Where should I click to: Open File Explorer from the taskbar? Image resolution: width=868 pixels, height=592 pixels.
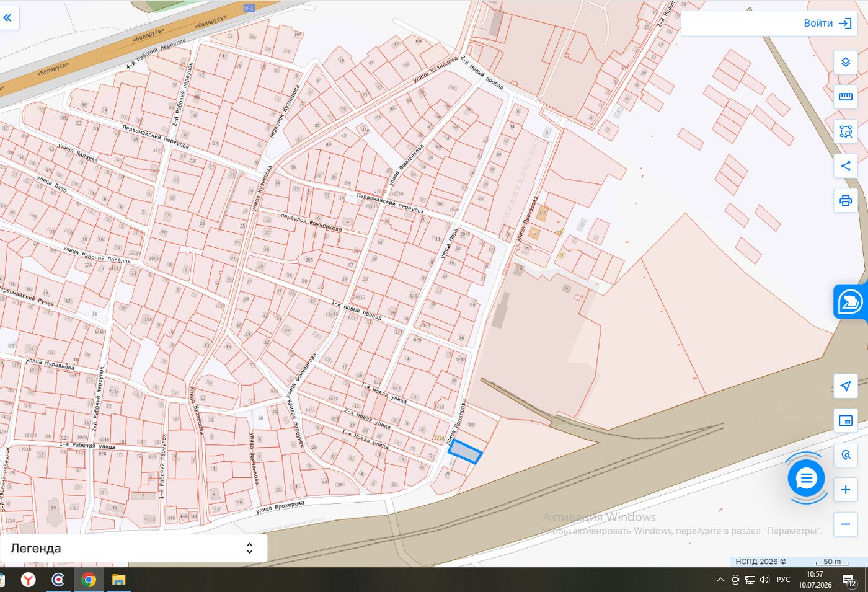point(118,580)
